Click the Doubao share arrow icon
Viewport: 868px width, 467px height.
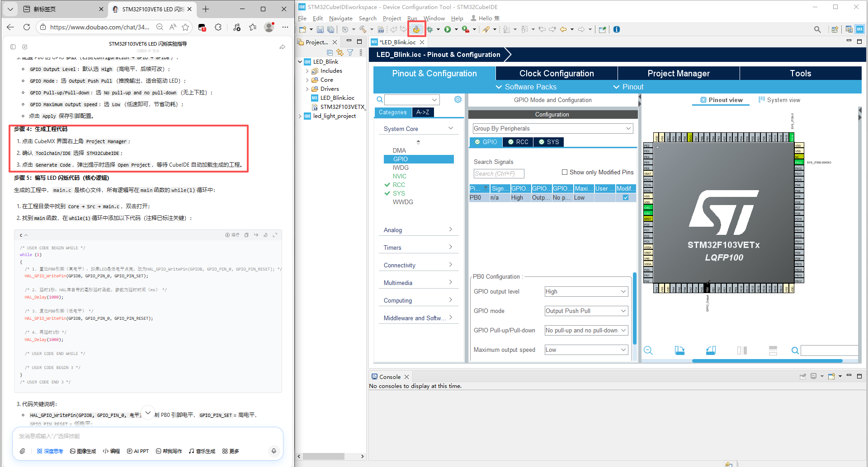283,47
